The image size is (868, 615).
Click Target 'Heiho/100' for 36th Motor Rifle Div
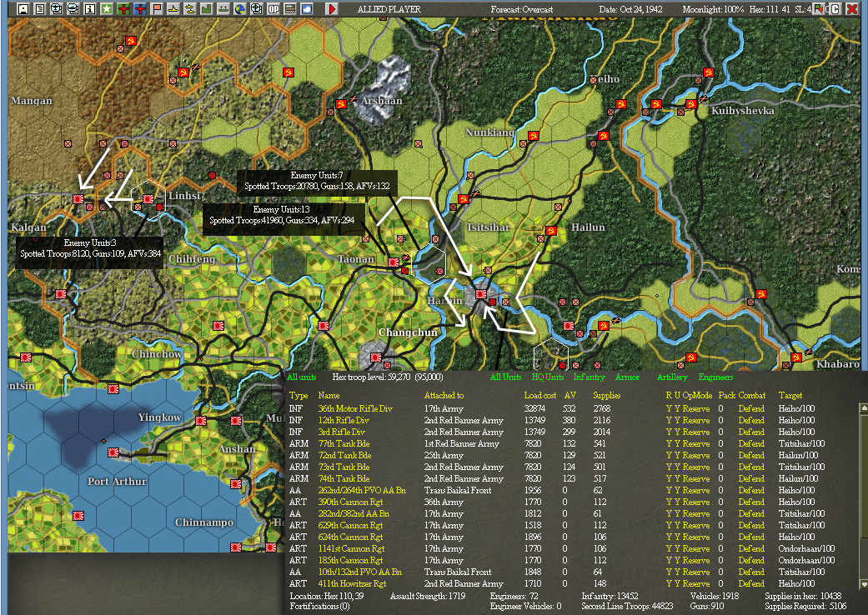click(796, 408)
